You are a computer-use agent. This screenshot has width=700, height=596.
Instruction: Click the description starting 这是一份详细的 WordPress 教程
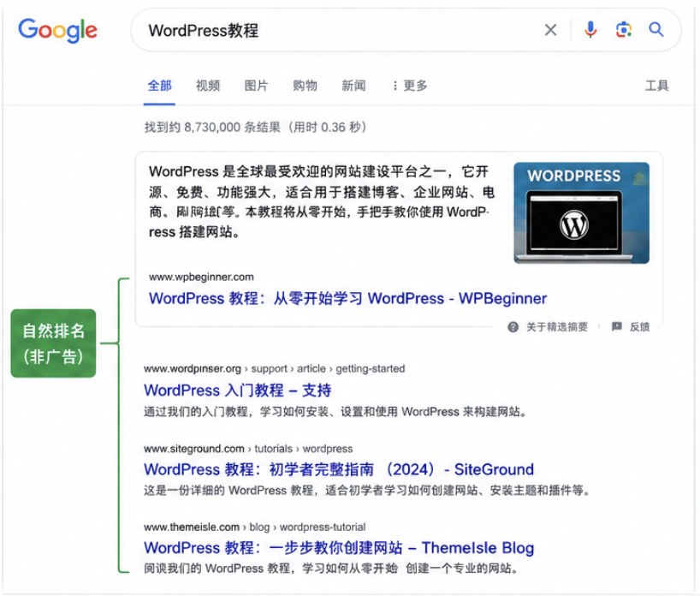[x=367, y=491]
